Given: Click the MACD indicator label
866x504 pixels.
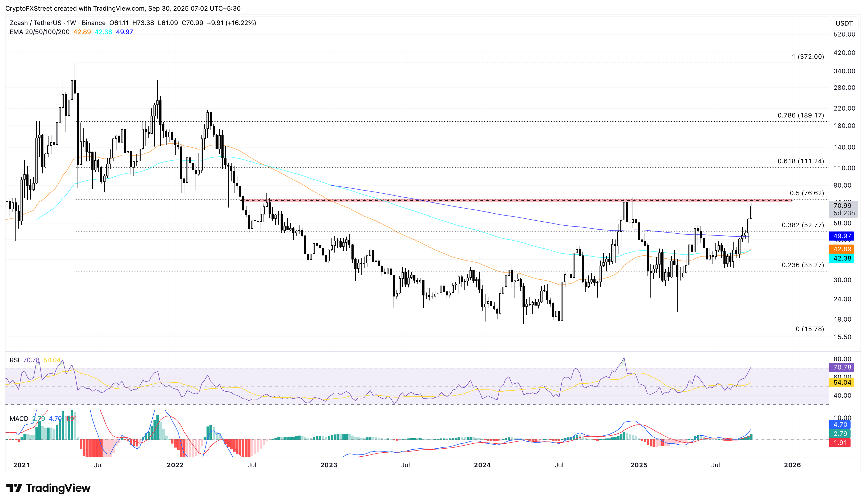Looking at the screenshot, I should 19,418.
